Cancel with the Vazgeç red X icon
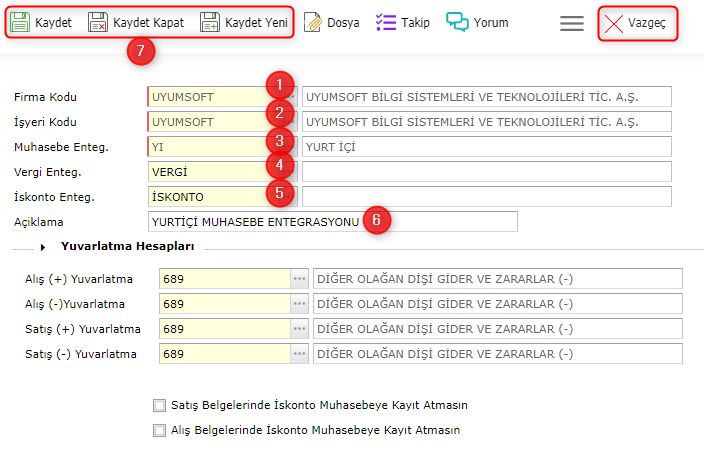 pos(613,23)
